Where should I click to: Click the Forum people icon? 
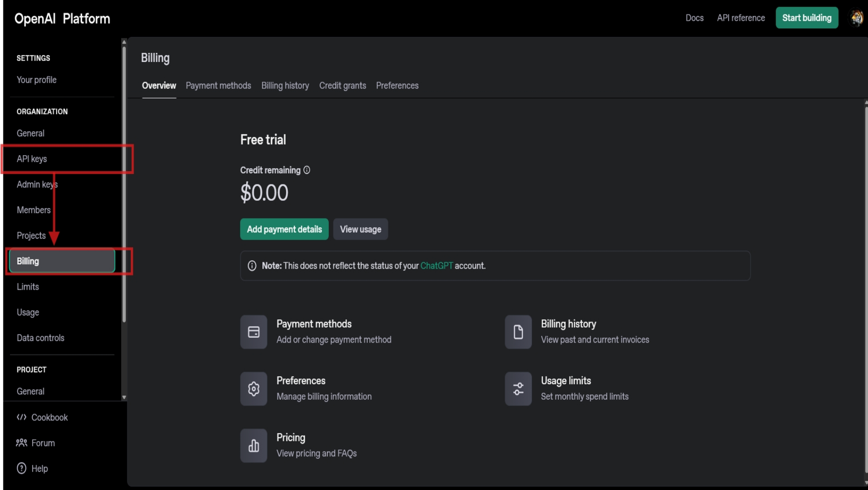coord(22,442)
